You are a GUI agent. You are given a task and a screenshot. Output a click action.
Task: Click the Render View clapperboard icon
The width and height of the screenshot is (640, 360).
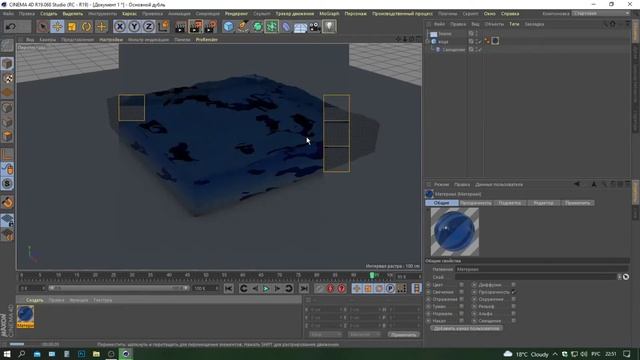click(x=180, y=27)
